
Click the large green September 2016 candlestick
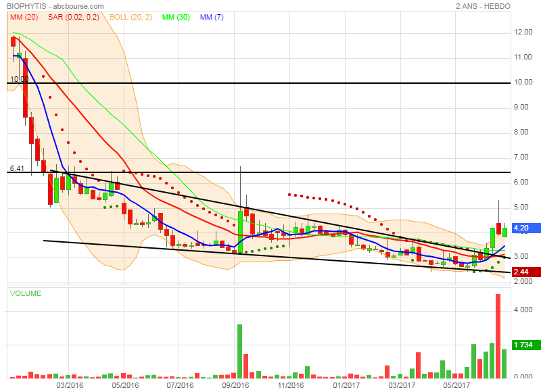click(240, 232)
